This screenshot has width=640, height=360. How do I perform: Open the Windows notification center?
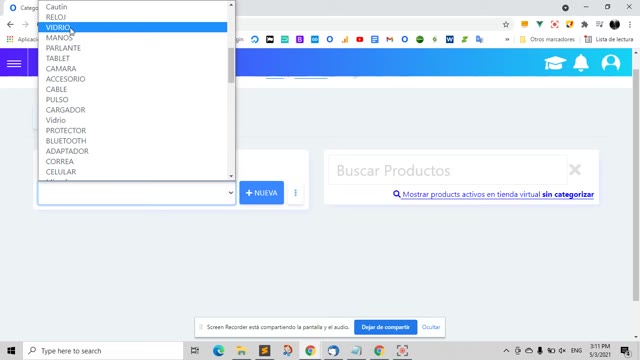625,351
